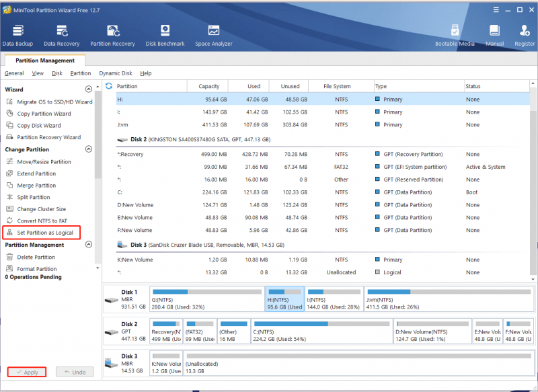
Task: Open the Data Backup tool
Action: (17, 36)
